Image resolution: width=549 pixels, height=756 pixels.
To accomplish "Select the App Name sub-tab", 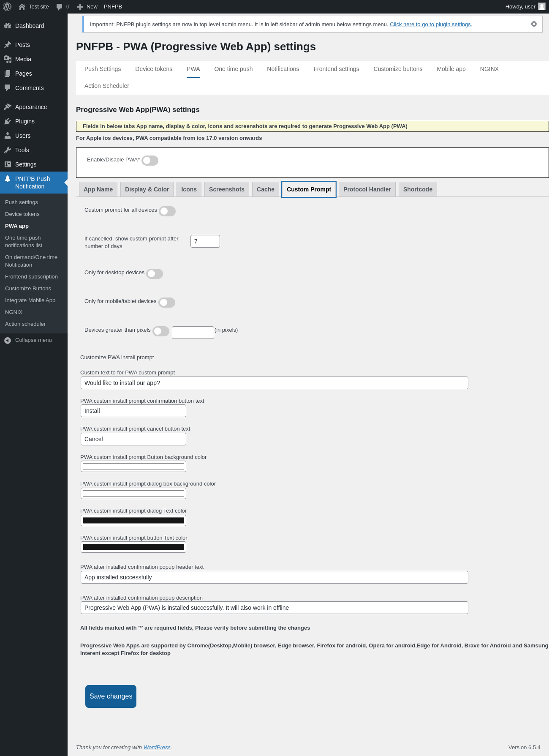I will (98, 189).
